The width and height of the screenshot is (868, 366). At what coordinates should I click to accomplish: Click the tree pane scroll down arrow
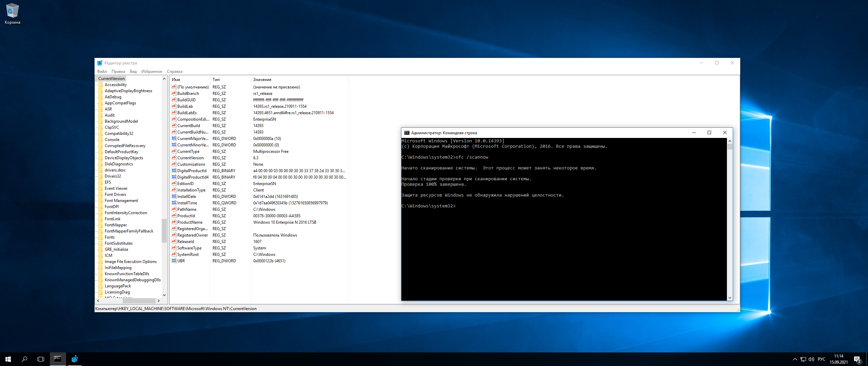164,295
